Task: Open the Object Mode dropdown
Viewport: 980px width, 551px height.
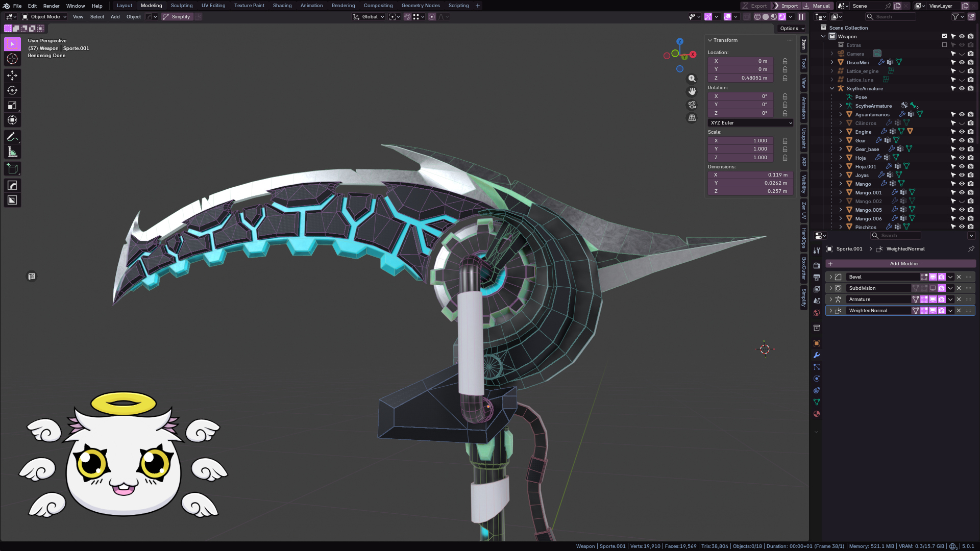Action: [x=44, y=17]
